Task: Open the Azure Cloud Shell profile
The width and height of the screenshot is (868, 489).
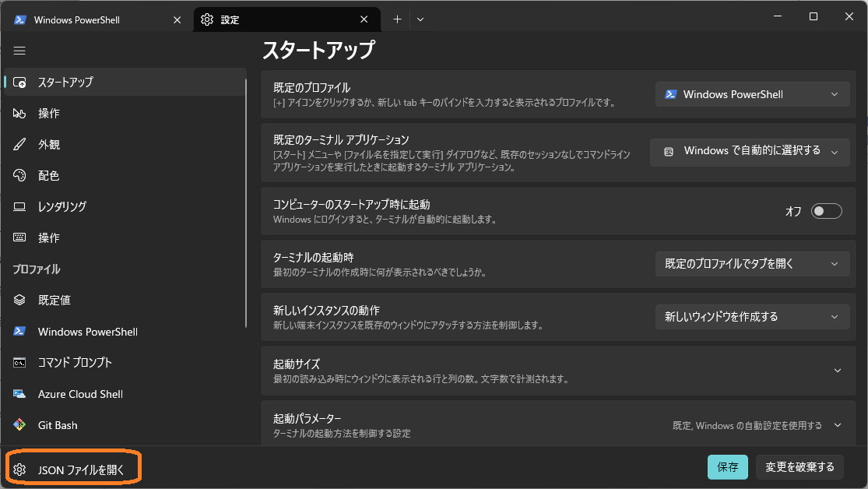Action: [125, 394]
